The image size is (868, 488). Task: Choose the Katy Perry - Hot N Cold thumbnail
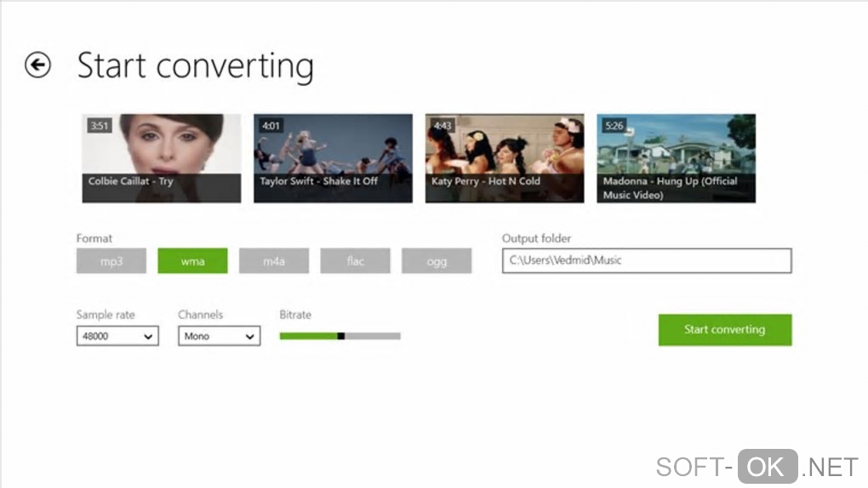pyautogui.click(x=505, y=158)
